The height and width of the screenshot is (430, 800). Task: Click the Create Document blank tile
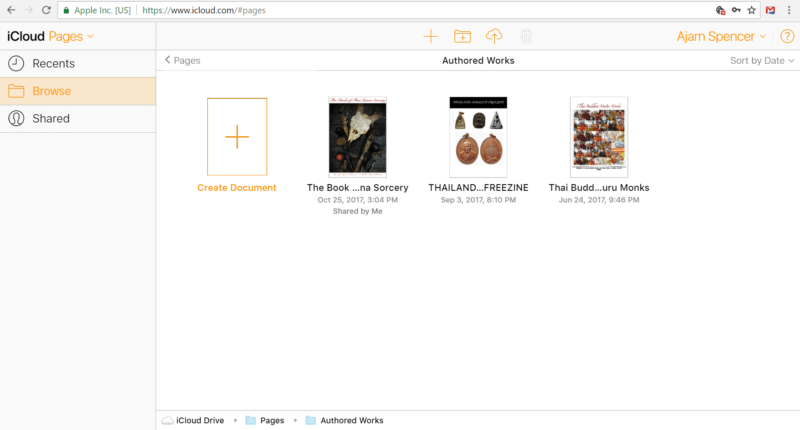[237, 137]
